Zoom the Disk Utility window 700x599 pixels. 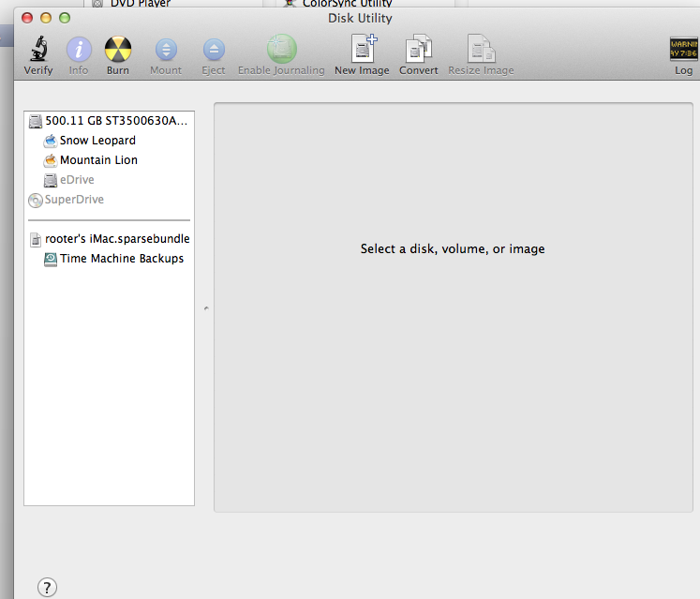coord(65,18)
